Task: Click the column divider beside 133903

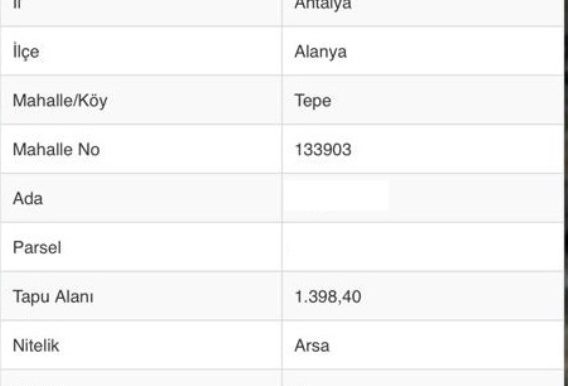Action: pos(282,149)
